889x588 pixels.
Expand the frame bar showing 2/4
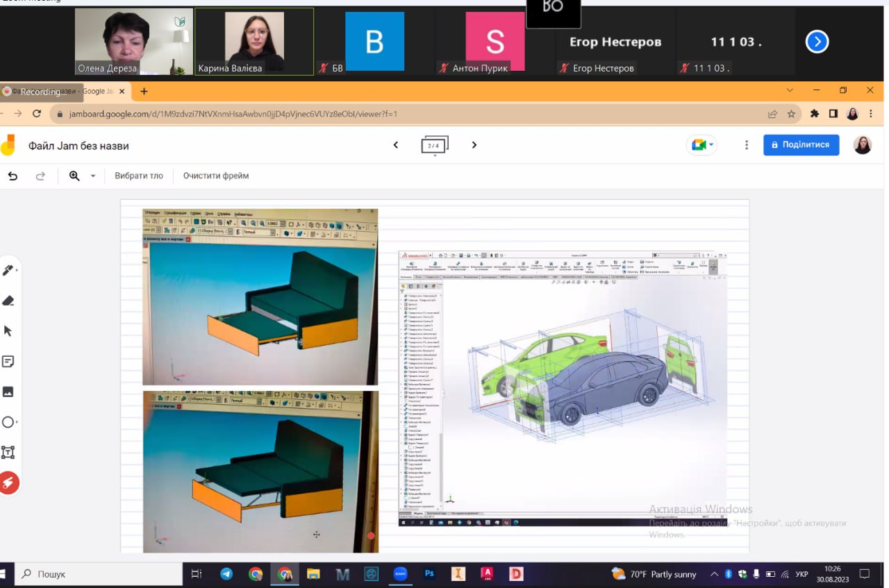tap(434, 146)
